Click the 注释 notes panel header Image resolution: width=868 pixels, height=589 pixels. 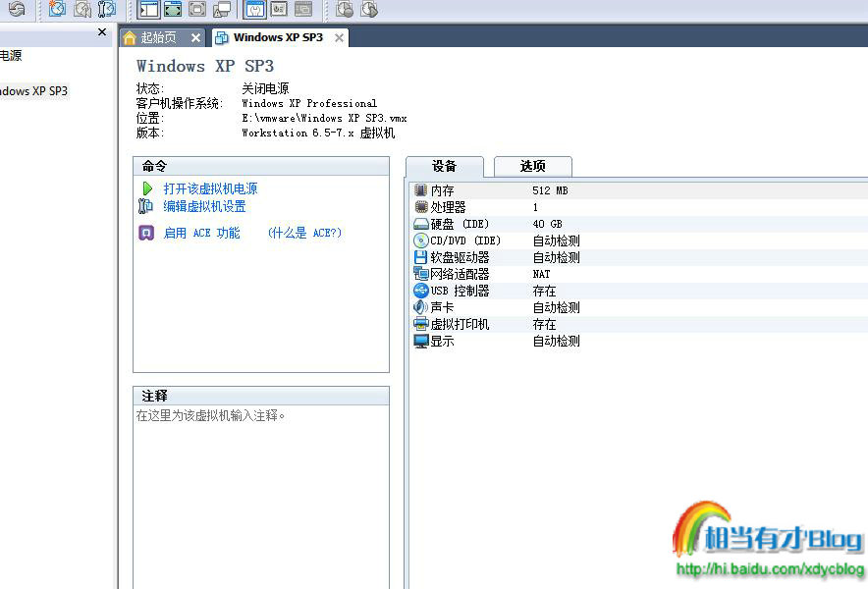pos(261,396)
